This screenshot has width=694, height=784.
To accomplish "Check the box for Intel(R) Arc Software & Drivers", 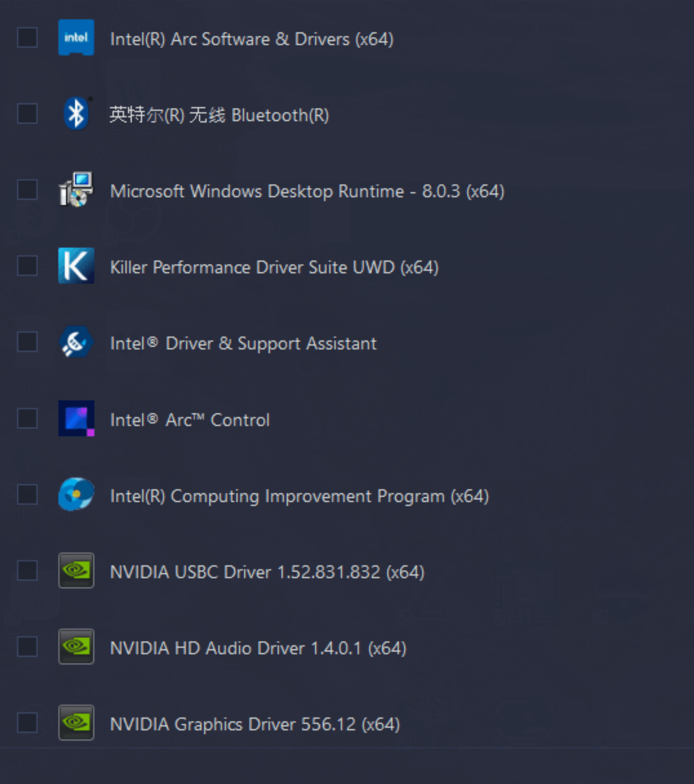I will point(27,38).
